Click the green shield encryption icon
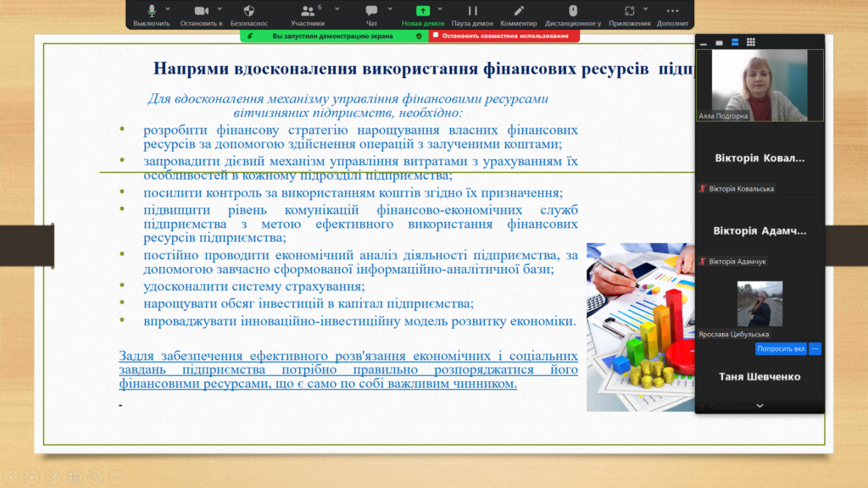 pyautogui.click(x=419, y=36)
